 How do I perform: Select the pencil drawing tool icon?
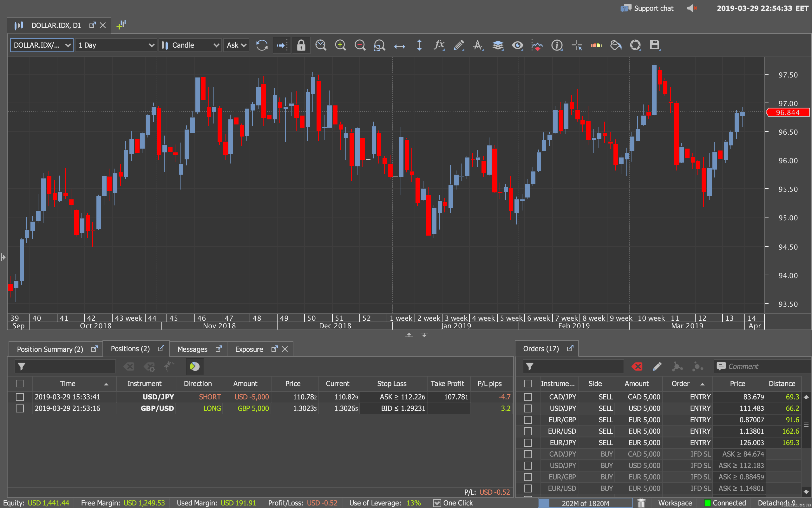tap(459, 45)
